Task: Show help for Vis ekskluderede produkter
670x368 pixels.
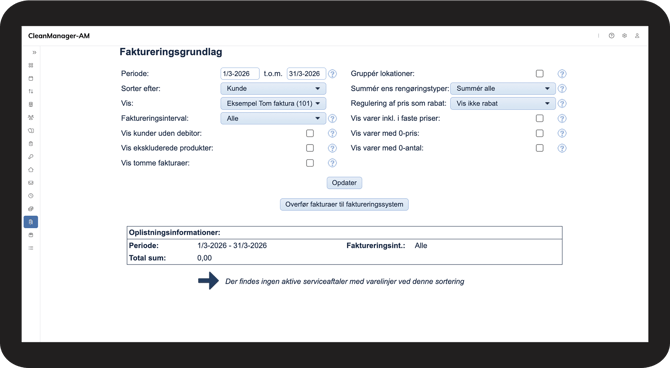Action: [332, 148]
